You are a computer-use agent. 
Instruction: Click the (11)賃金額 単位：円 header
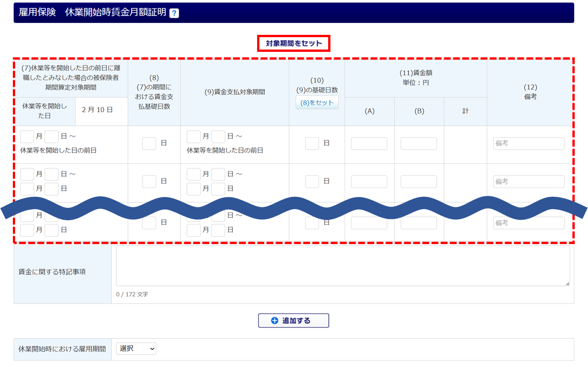[x=416, y=78]
